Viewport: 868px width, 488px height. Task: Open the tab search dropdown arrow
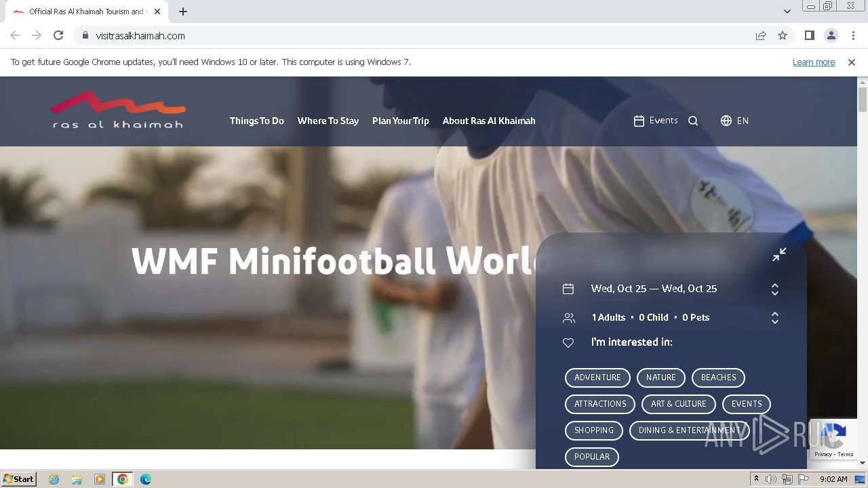pos(787,12)
